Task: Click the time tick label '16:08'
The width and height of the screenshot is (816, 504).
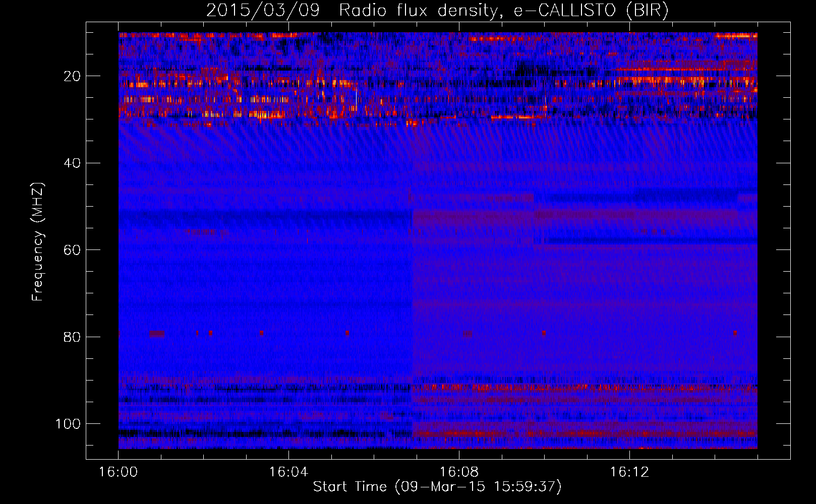Action: (459, 472)
